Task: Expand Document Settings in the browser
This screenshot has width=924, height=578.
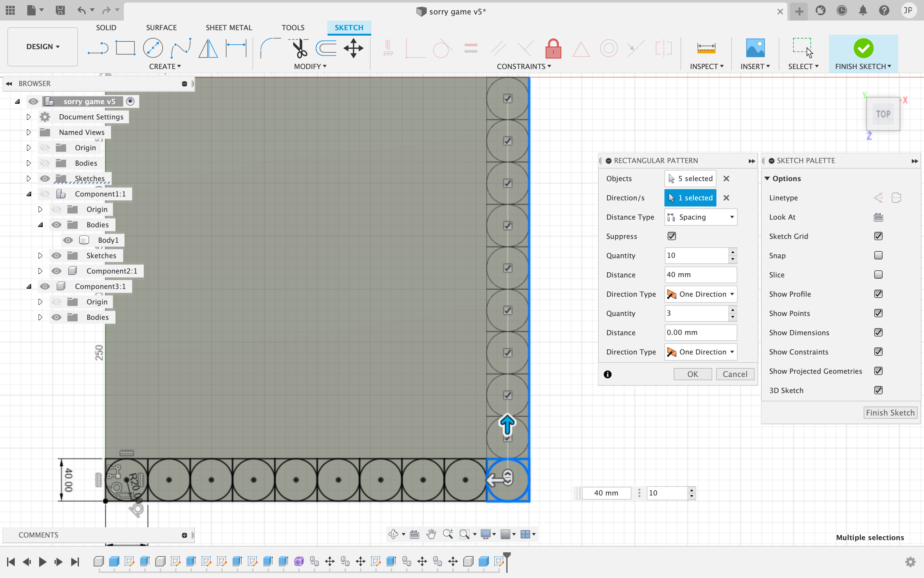Action: click(x=29, y=117)
